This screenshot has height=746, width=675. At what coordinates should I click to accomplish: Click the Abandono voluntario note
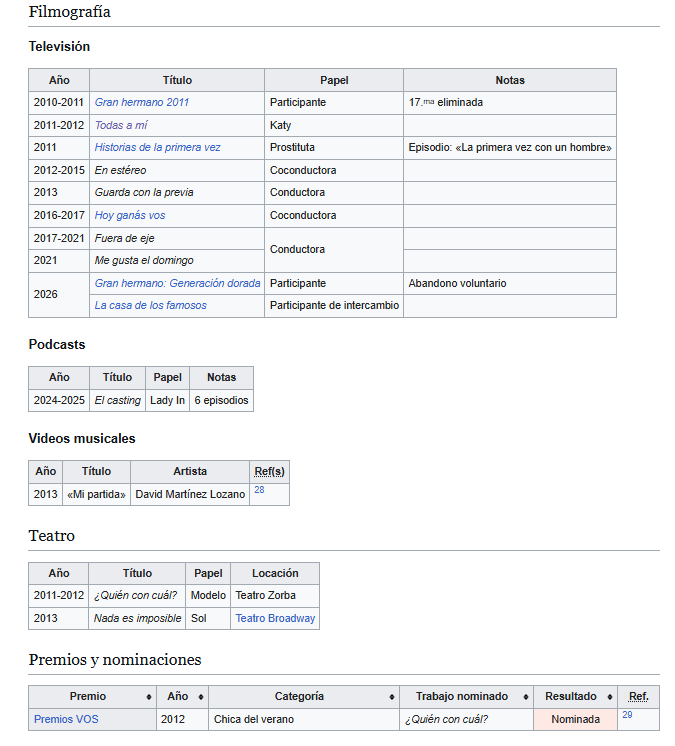457,284
